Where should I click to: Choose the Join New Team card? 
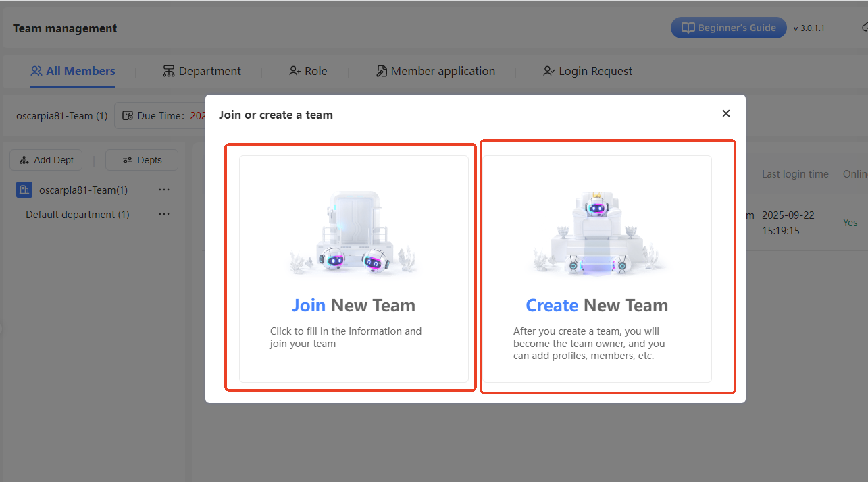pyautogui.click(x=353, y=269)
